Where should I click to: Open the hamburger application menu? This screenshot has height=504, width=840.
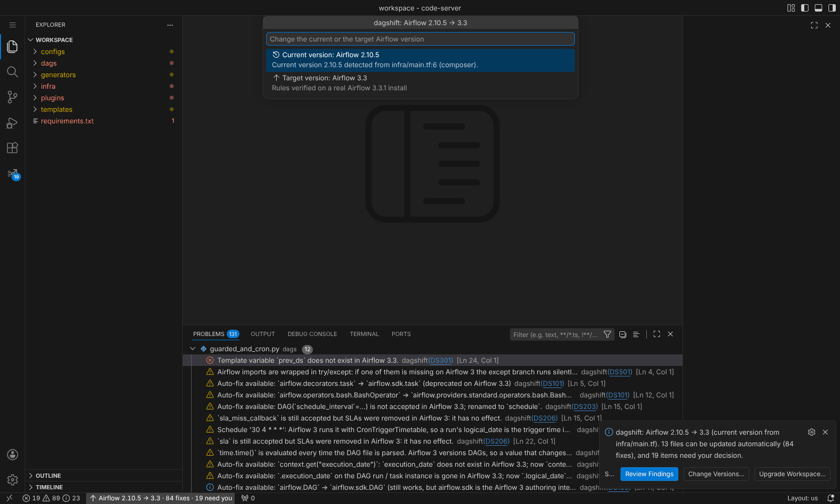[x=13, y=25]
